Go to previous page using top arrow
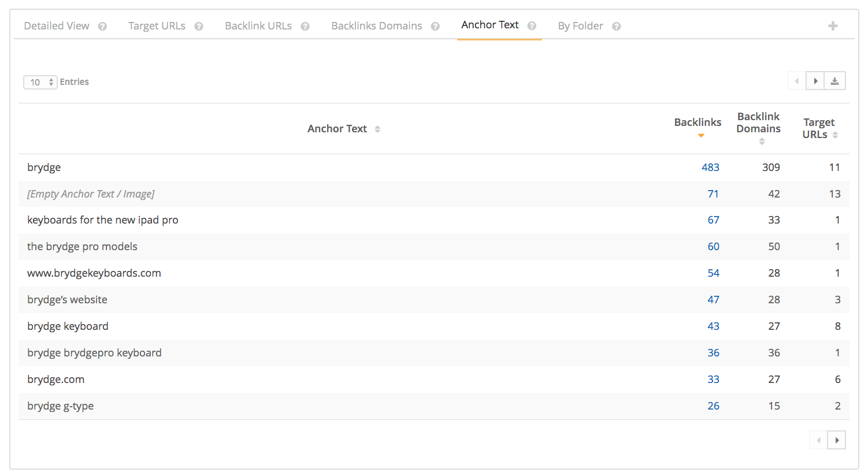This screenshot has height=476, width=868. click(x=797, y=81)
